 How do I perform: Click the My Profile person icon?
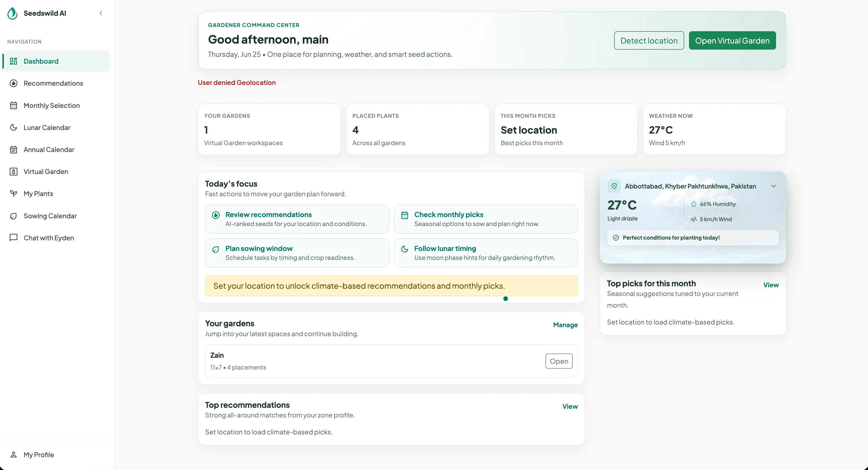click(x=14, y=455)
